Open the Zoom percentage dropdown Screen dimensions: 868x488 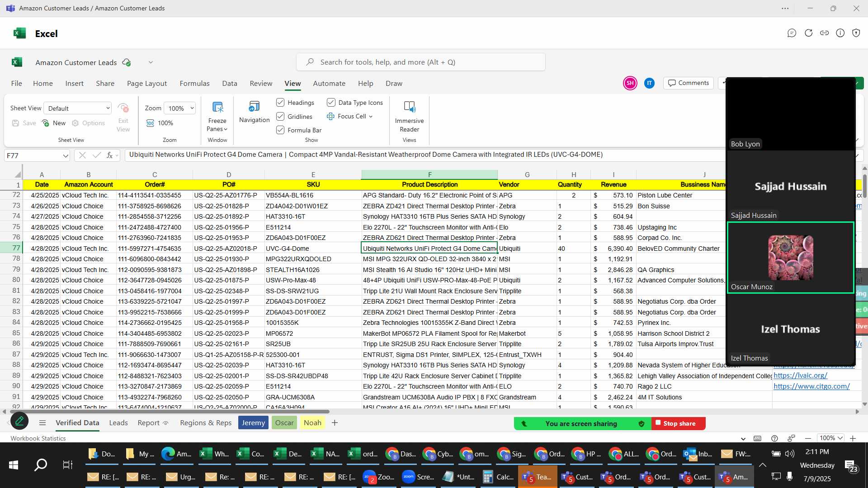(179, 108)
